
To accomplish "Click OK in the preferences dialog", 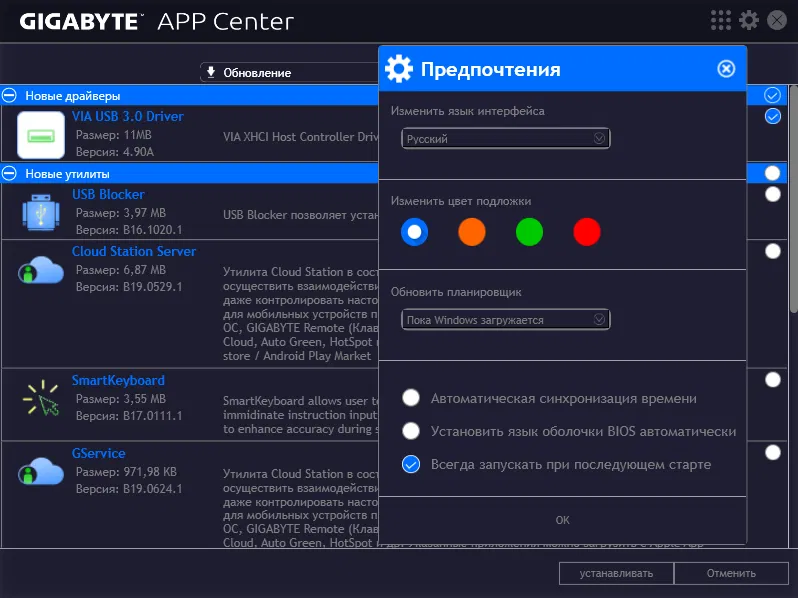I will point(562,520).
